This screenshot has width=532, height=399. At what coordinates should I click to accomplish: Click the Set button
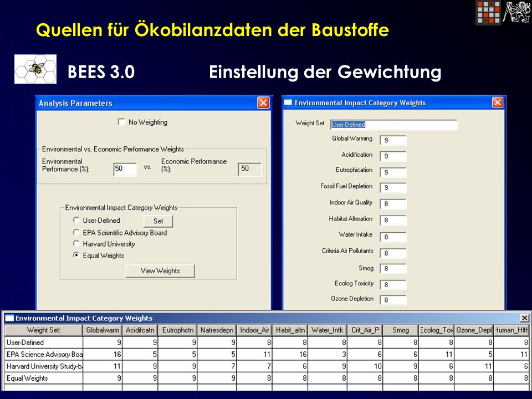coord(158,221)
